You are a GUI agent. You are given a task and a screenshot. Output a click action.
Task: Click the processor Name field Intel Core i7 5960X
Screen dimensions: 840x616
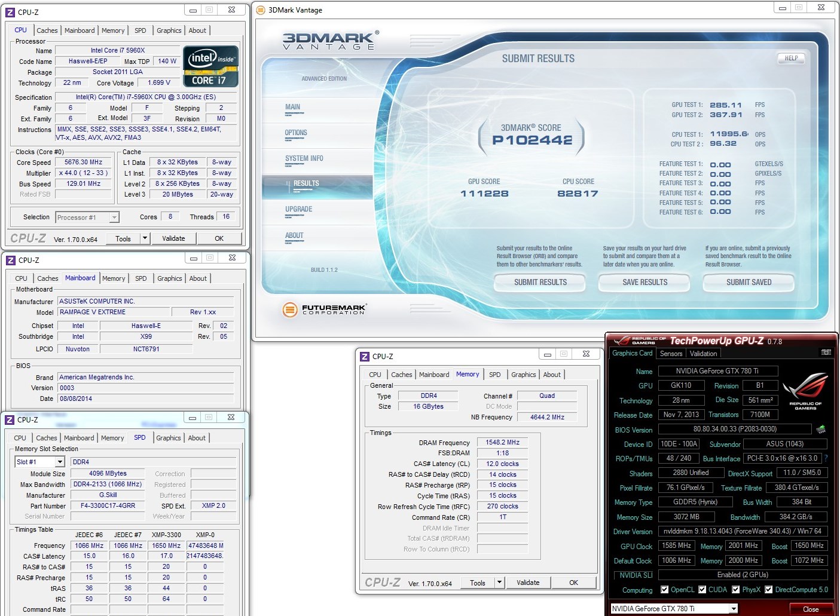coord(118,50)
